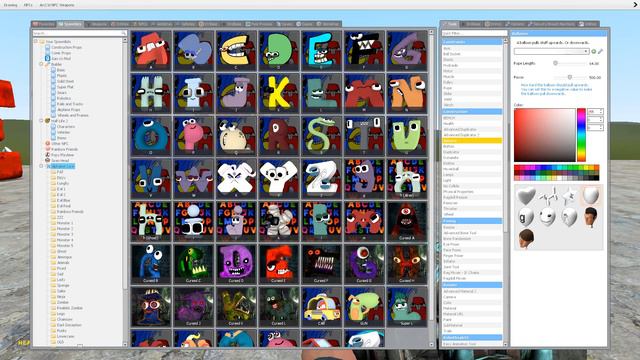Switch to the Spawnlists tab
This screenshot has height=360, width=640.
[x=70, y=24]
